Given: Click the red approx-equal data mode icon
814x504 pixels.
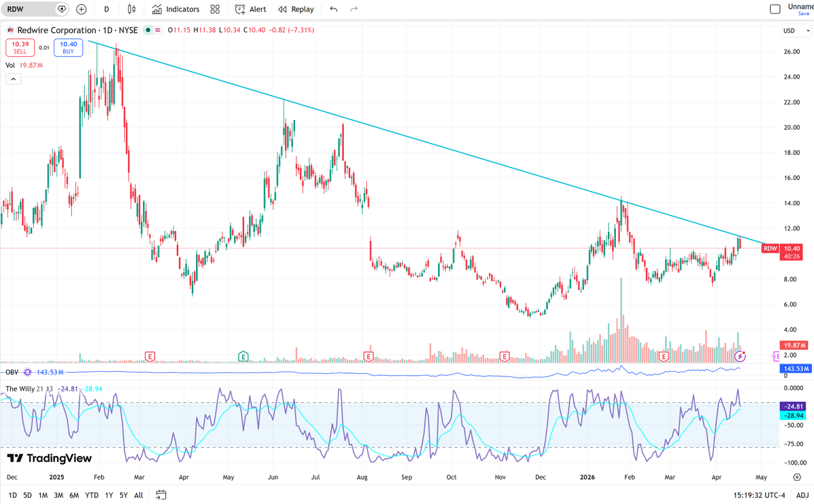Looking at the screenshot, I should [158, 30].
